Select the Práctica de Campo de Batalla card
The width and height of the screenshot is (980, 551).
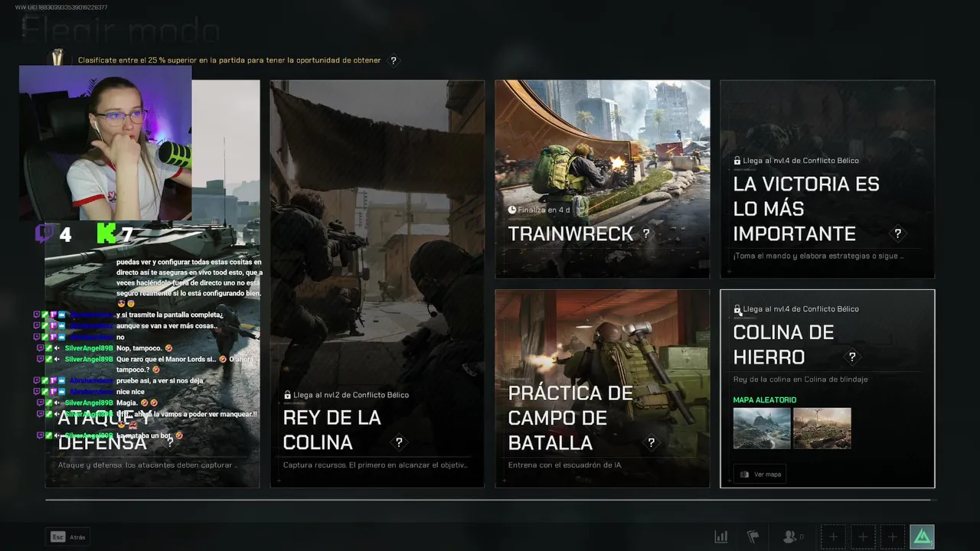tap(603, 389)
